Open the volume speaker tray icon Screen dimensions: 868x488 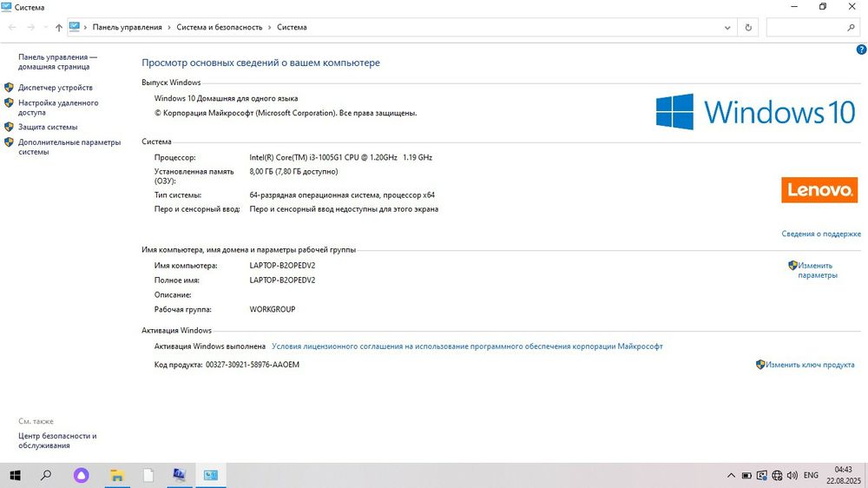tap(792, 475)
